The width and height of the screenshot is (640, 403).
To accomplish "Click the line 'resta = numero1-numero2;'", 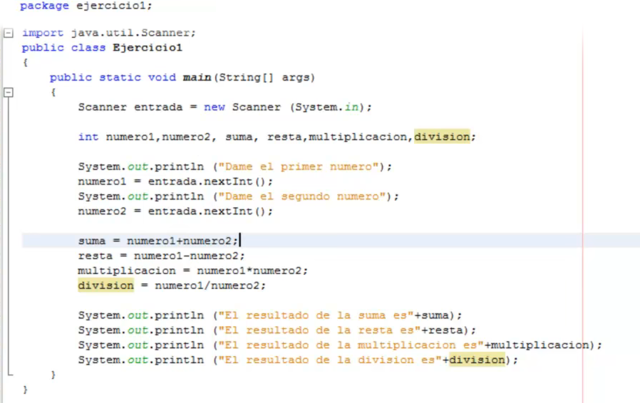I will pos(161,256).
